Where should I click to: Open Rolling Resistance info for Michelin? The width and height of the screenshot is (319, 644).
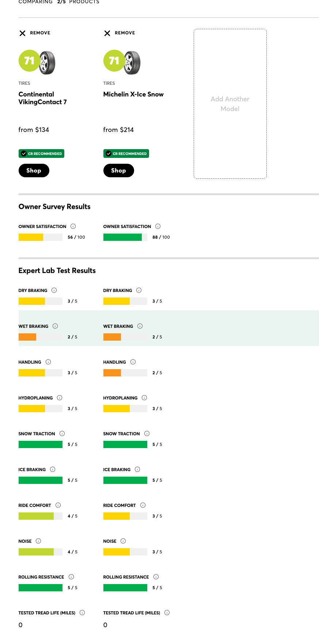(x=156, y=577)
